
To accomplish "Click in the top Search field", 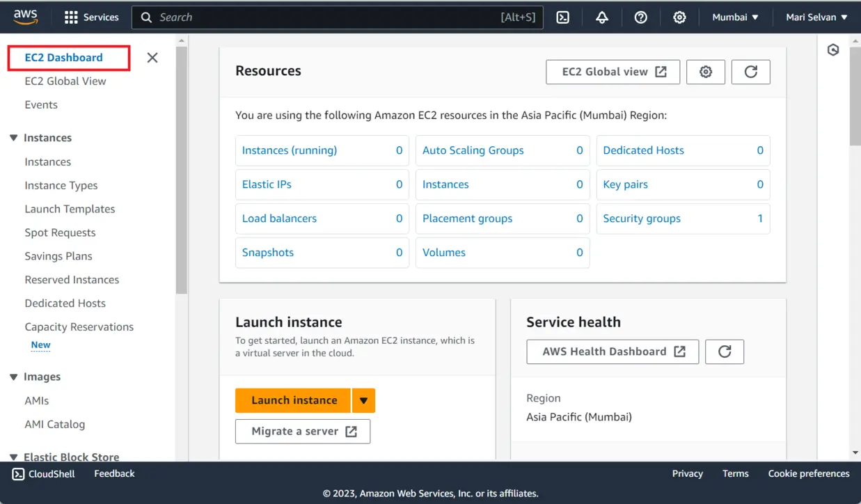I will pos(338,17).
